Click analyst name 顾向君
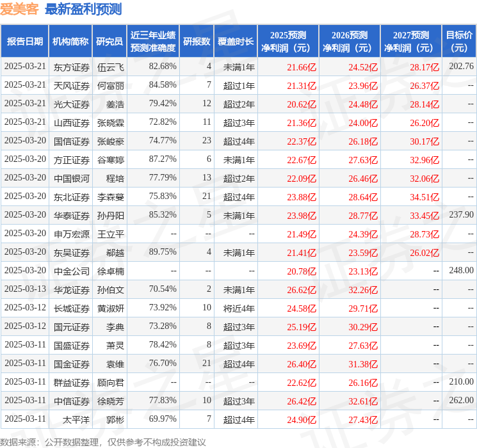 coord(111,382)
